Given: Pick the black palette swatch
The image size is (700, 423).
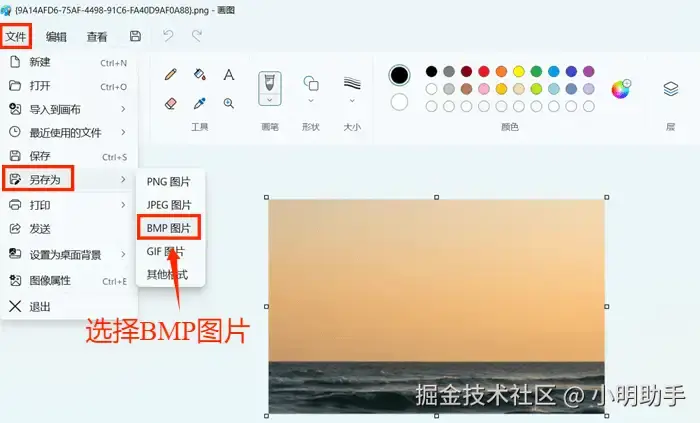Looking at the screenshot, I should point(431,71).
